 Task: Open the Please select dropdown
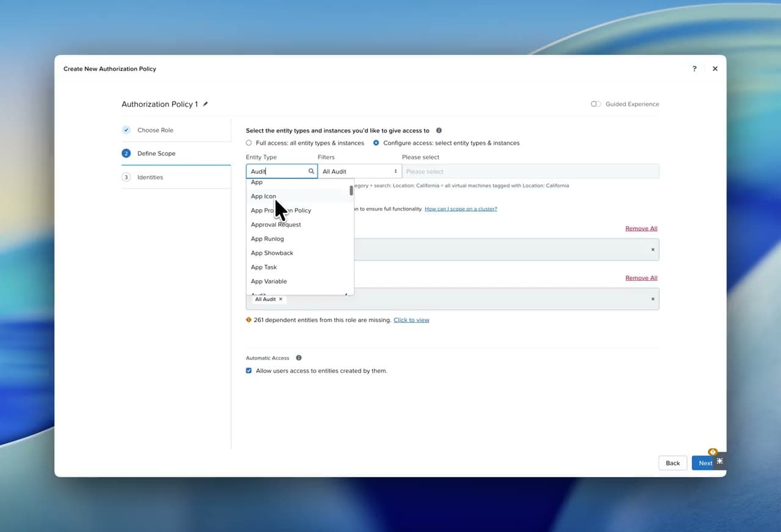pyautogui.click(x=531, y=171)
